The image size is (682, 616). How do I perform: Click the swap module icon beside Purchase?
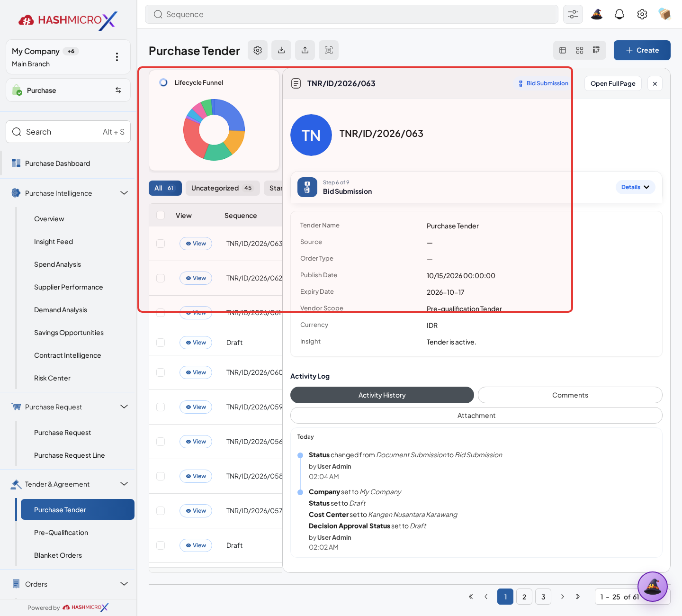click(118, 90)
